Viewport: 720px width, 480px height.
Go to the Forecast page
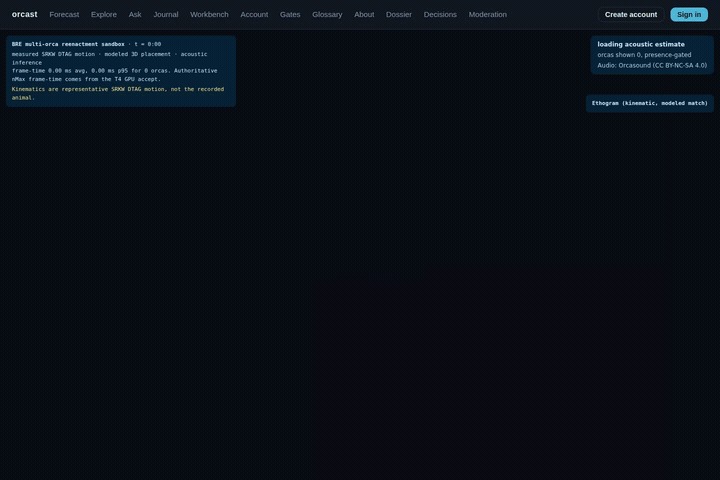[x=64, y=14]
